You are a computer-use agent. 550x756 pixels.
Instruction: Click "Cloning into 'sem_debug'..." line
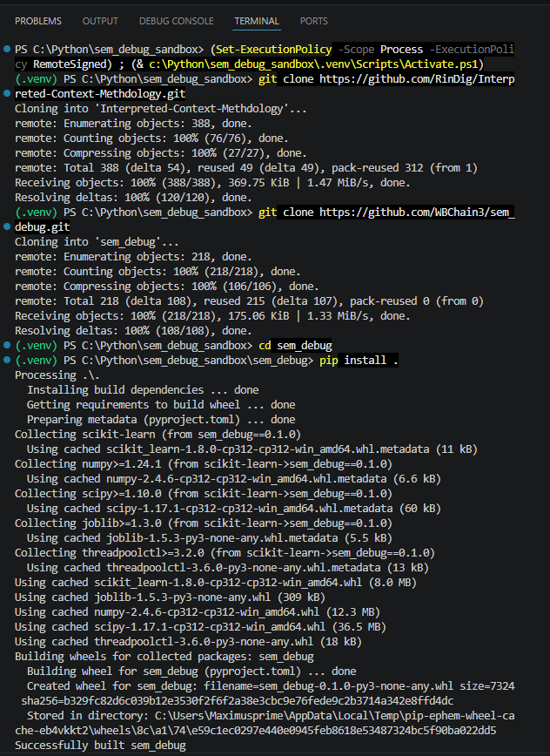point(97,241)
